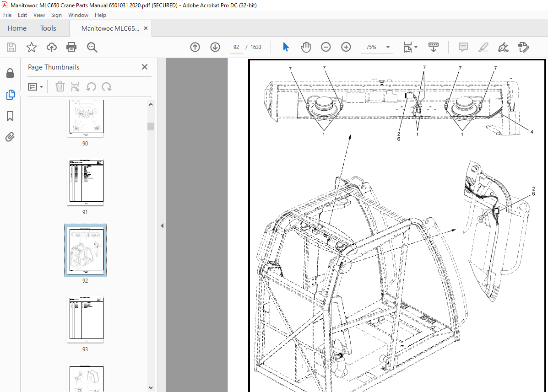Screen dimensions: 548x392
Task: Click the 1633 total pages text
Action: pyautogui.click(x=256, y=47)
